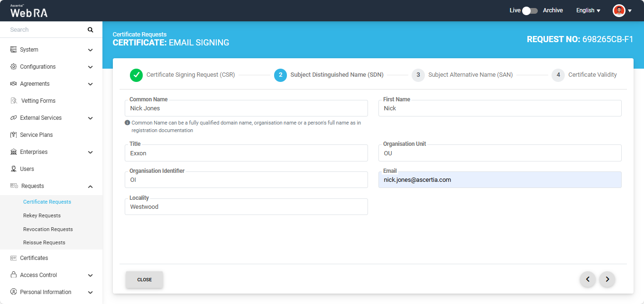The height and width of the screenshot is (304, 644).
Task: Click the Service Plans sidebar icon
Action: pos(14,135)
